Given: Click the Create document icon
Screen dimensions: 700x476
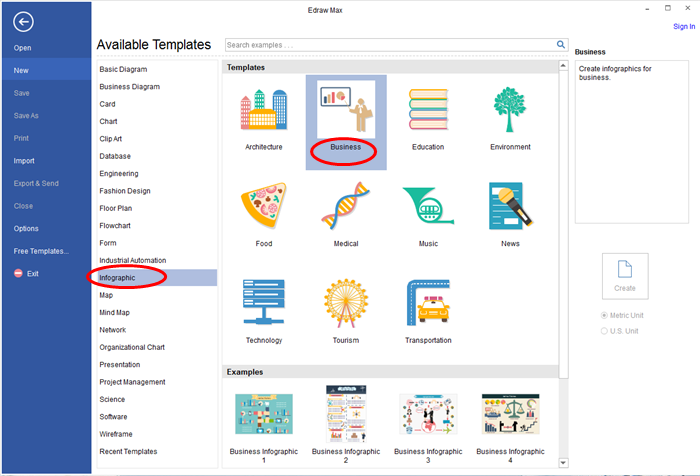Looking at the screenshot, I should click(625, 269).
